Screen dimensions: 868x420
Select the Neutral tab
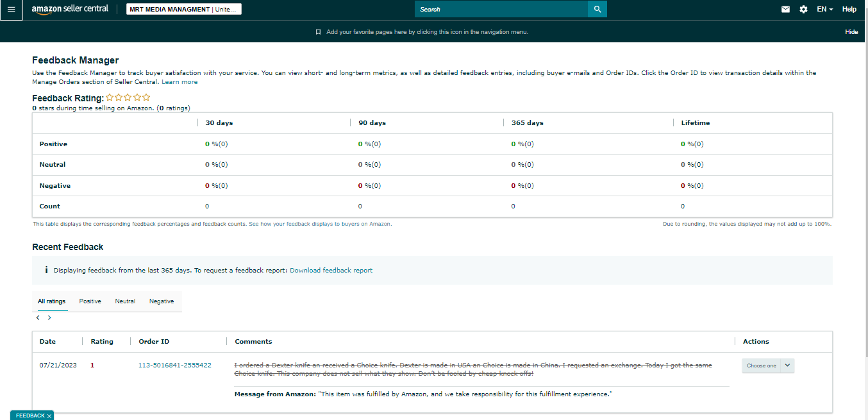click(125, 301)
